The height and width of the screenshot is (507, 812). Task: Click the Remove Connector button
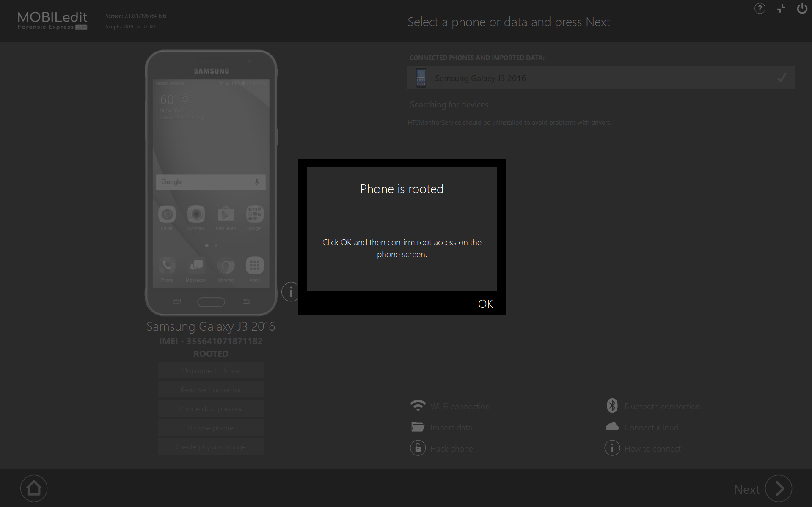pyautogui.click(x=211, y=389)
